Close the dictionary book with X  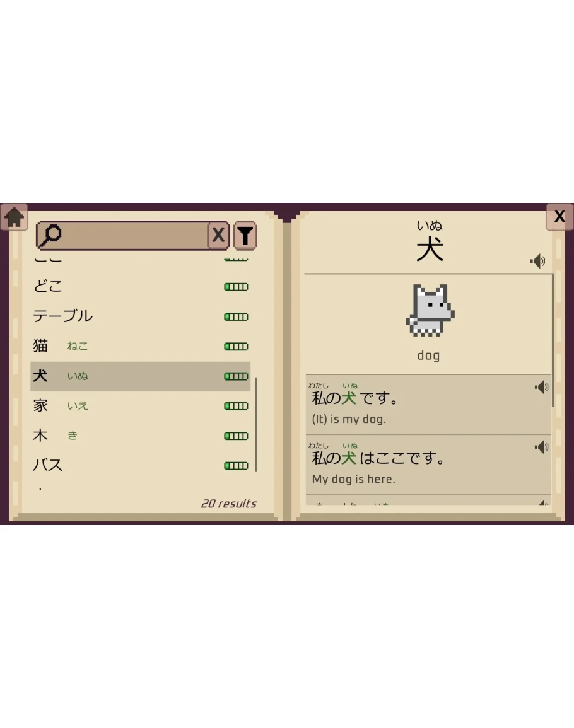pos(559,216)
